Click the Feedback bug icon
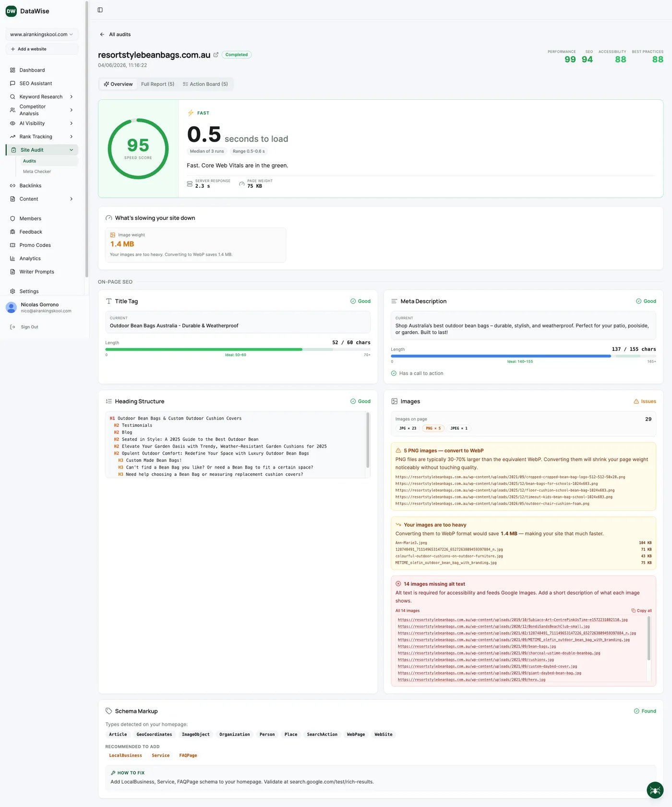This screenshot has width=672, height=807. tap(12, 232)
